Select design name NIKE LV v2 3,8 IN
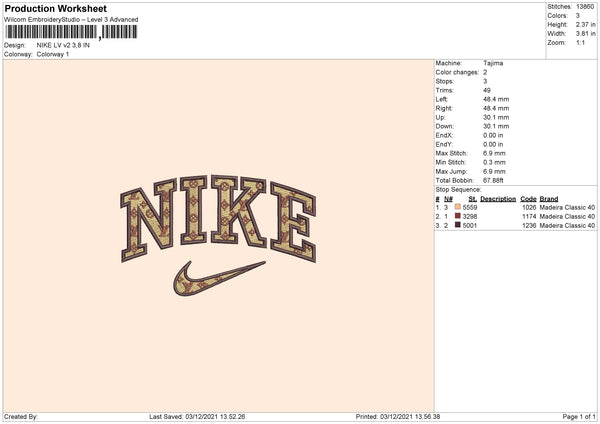Screen dimensions: 600x424 coord(63,45)
